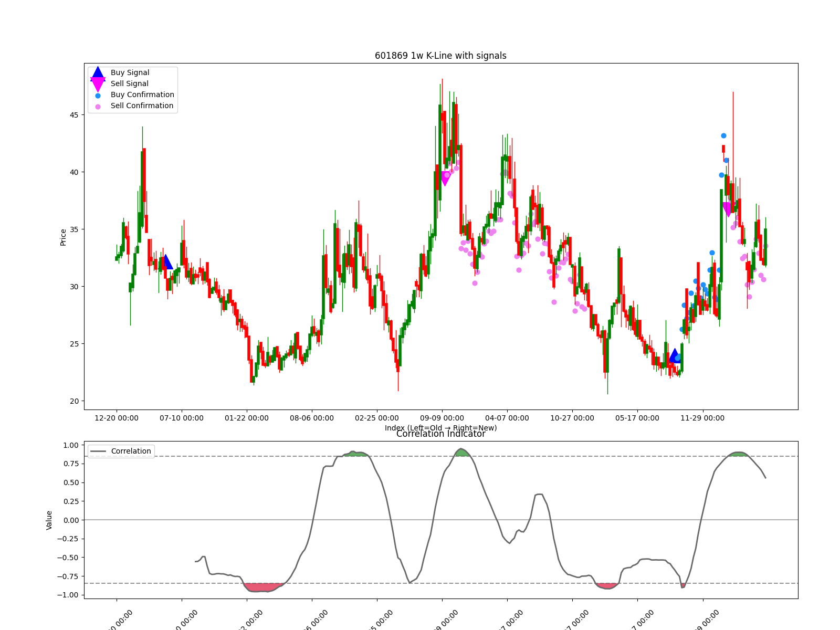This screenshot has width=840, height=630.
Task: Click the price tick label '20'
Action: click(74, 401)
